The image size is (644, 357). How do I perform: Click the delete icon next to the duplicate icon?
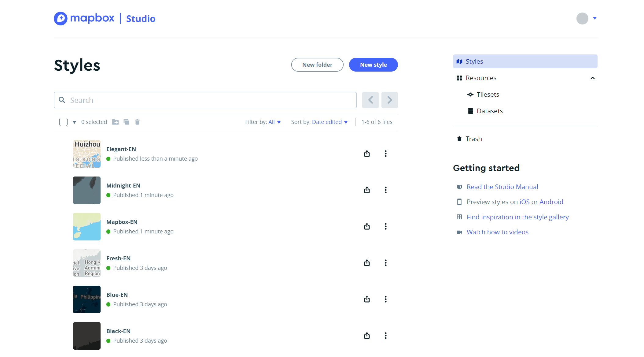point(137,122)
